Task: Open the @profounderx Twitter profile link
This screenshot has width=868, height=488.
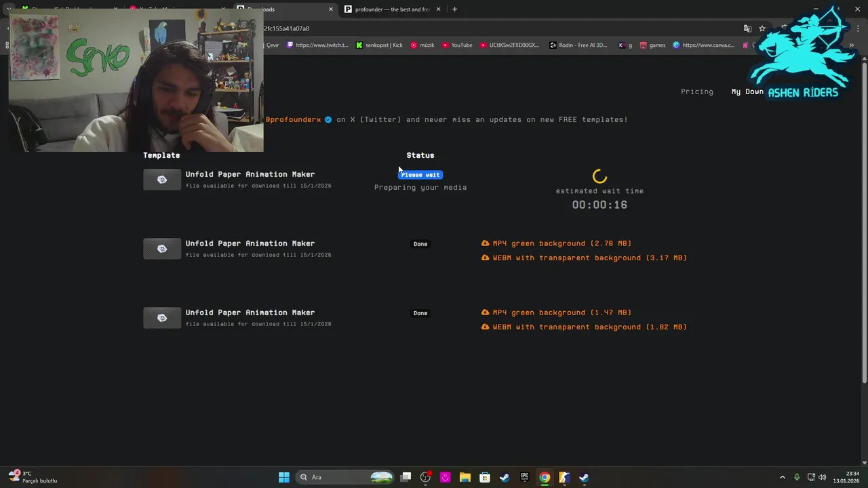Action: [x=293, y=119]
